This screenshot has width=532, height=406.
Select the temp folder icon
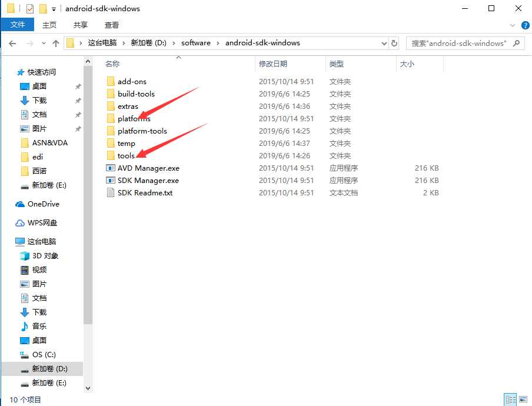point(110,143)
